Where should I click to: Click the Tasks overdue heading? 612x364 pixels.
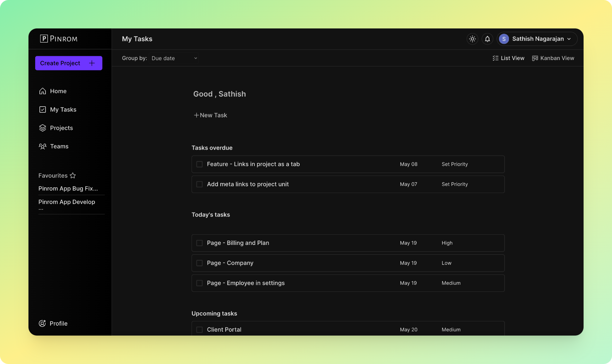pos(212,148)
